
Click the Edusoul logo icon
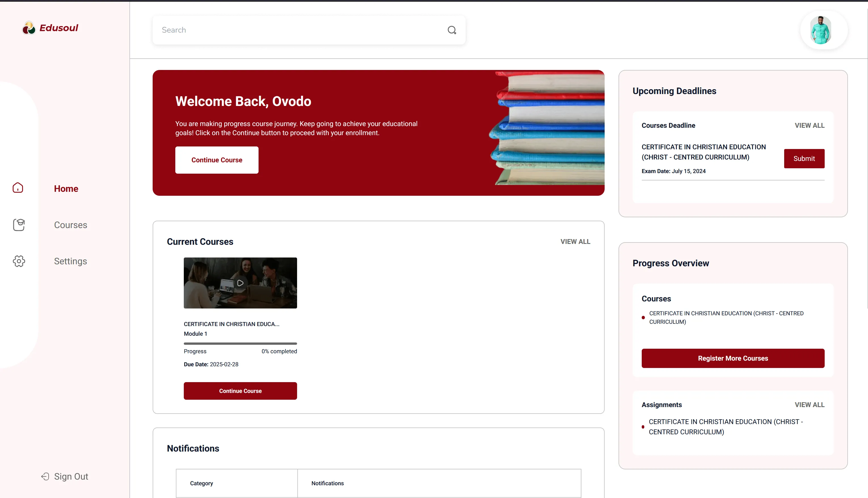29,28
